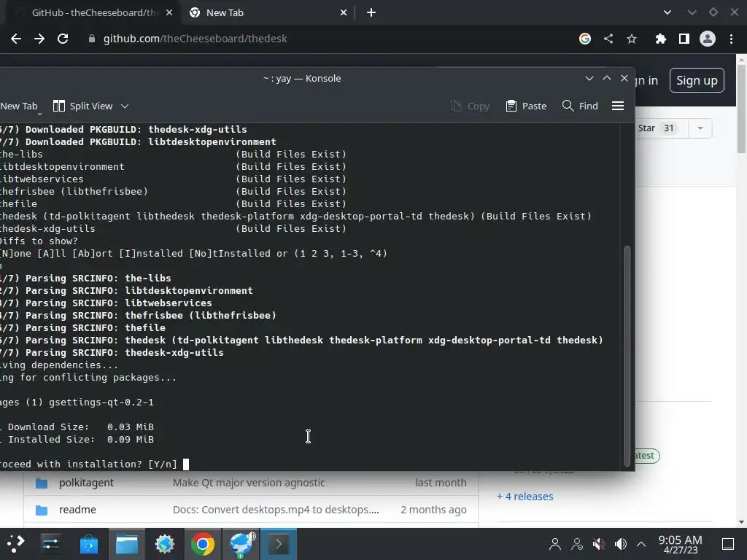
Task: Switch to Konsole in the taskbar
Action: (279, 544)
